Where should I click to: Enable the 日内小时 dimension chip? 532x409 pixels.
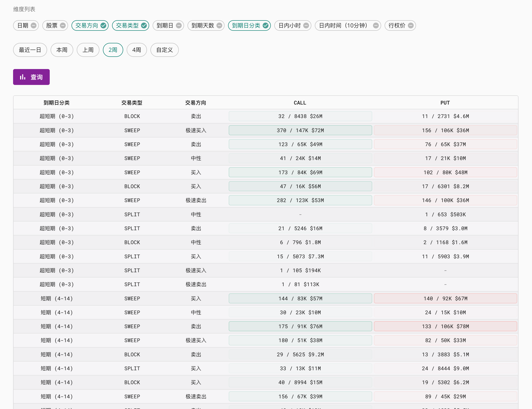click(x=293, y=25)
